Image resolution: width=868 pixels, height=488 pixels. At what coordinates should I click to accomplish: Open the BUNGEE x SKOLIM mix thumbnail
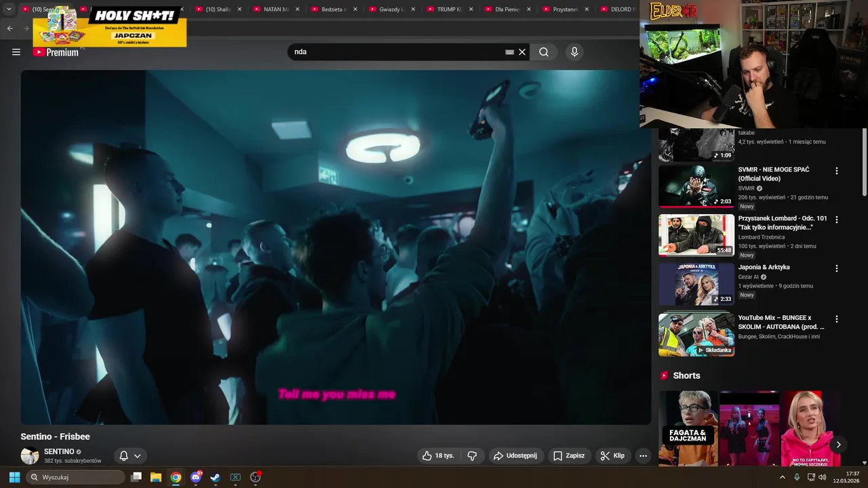[696, 333]
